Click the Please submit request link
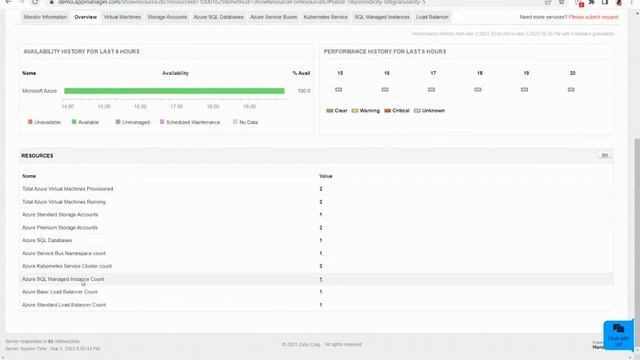This screenshot has width=640, height=360. pos(593,17)
